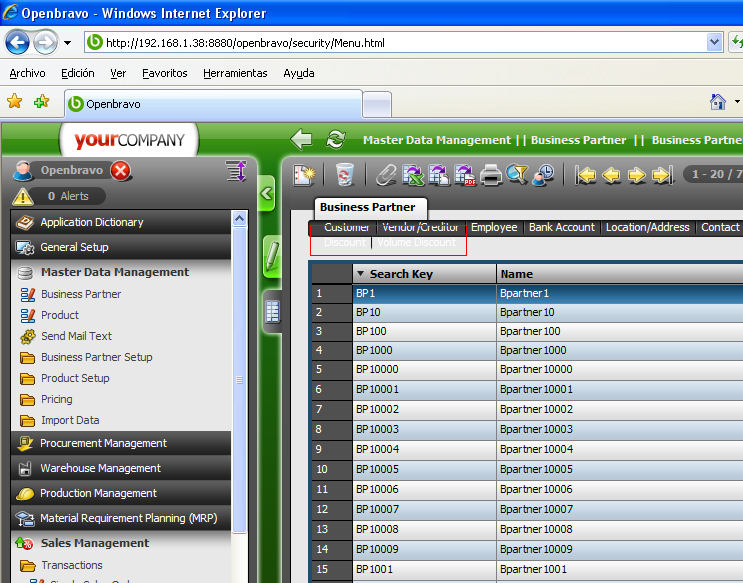This screenshot has height=583, width=743.
Task: Select the Contact tab
Action: pos(720,228)
